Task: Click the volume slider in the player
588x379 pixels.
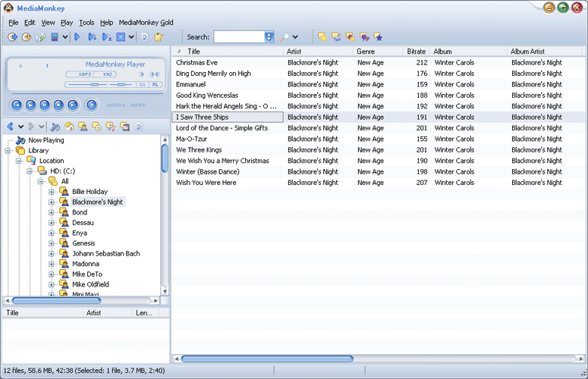Action: pyautogui.click(x=87, y=85)
